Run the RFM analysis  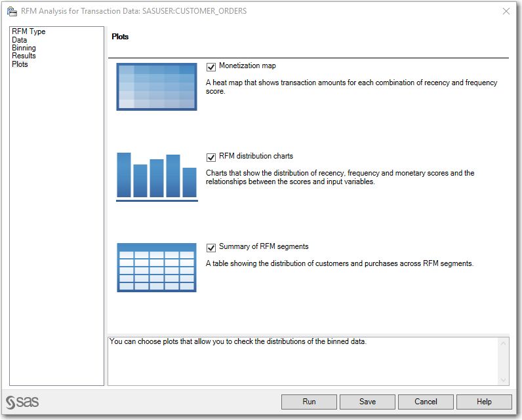[309, 402]
